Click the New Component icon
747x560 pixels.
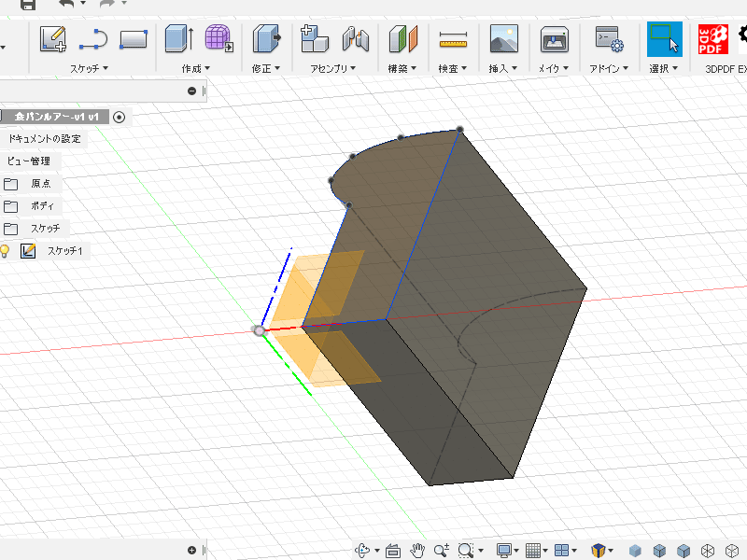coord(315,38)
